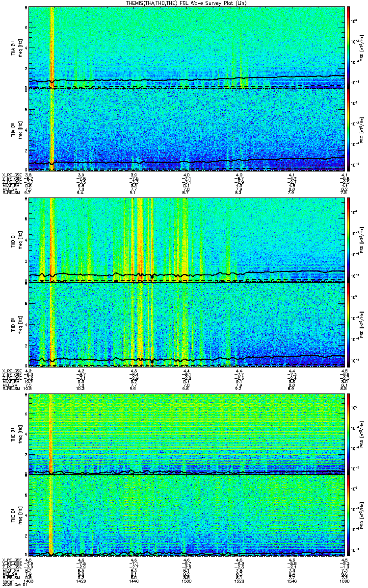Click the PSD color bar beside THA BII
368x588 pixels.
pyautogui.click(x=348, y=130)
